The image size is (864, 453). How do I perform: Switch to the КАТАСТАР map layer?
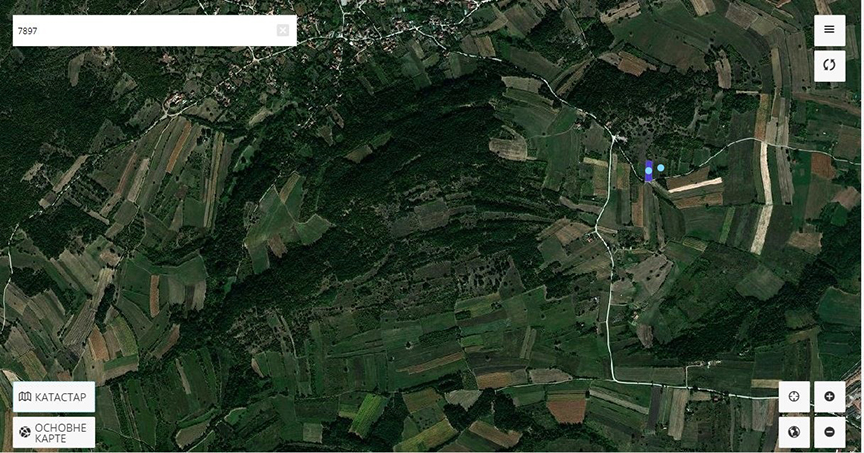click(53, 397)
